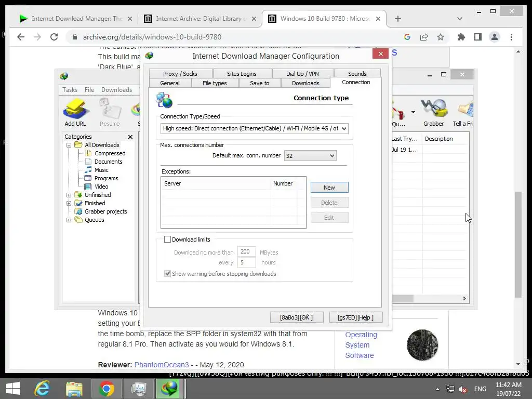
Task: Click the Server column header in Exceptions
Action: click(x=216, y=183)
